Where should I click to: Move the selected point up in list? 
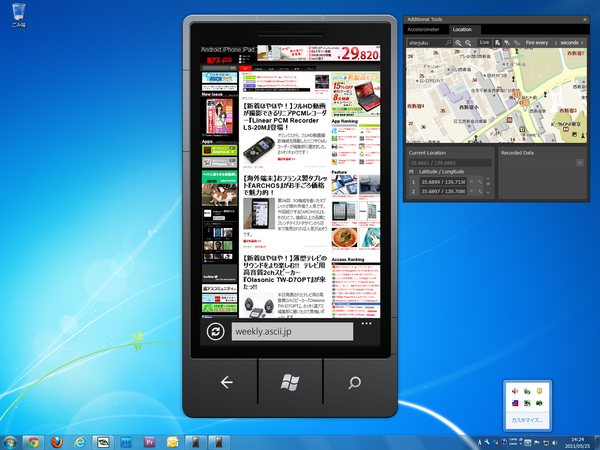(488, 179)
